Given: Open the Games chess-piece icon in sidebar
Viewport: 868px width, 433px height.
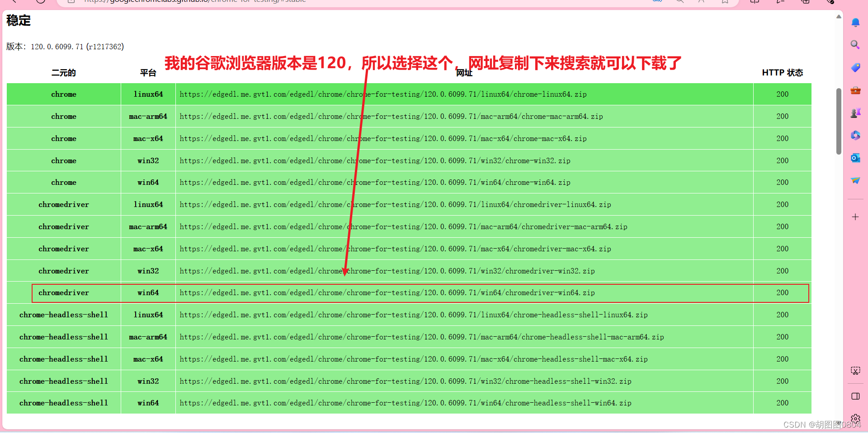Looking at the screenshot, I should tap(855, 113).
